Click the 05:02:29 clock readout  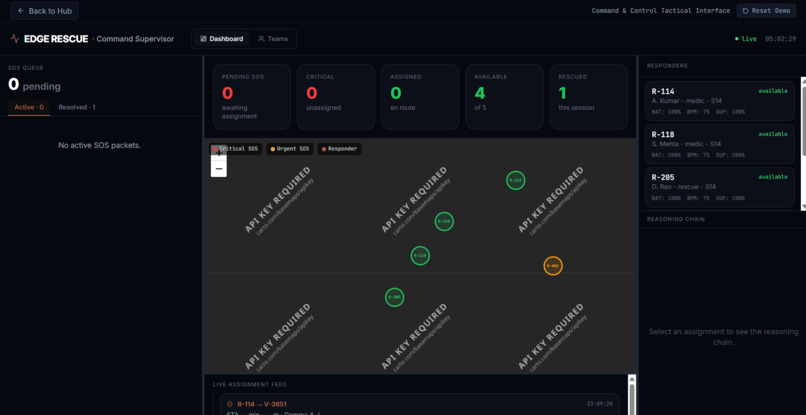[780, 39]
